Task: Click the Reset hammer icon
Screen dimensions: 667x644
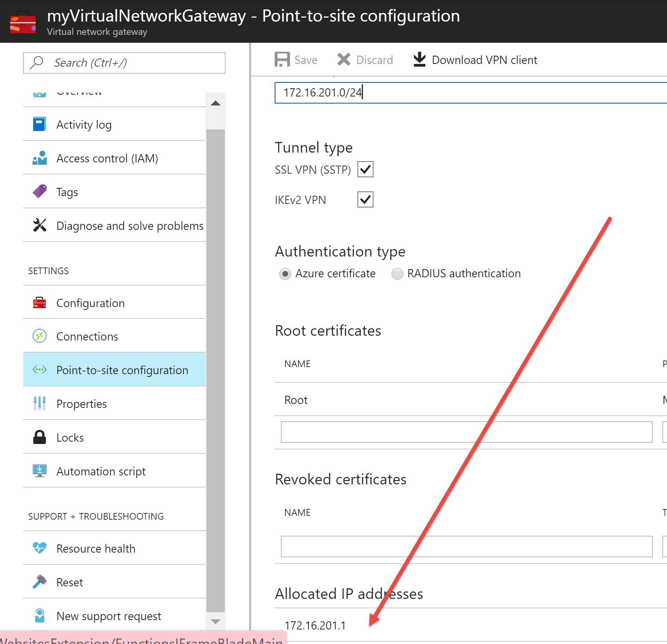Action: (x=39, y=582)
